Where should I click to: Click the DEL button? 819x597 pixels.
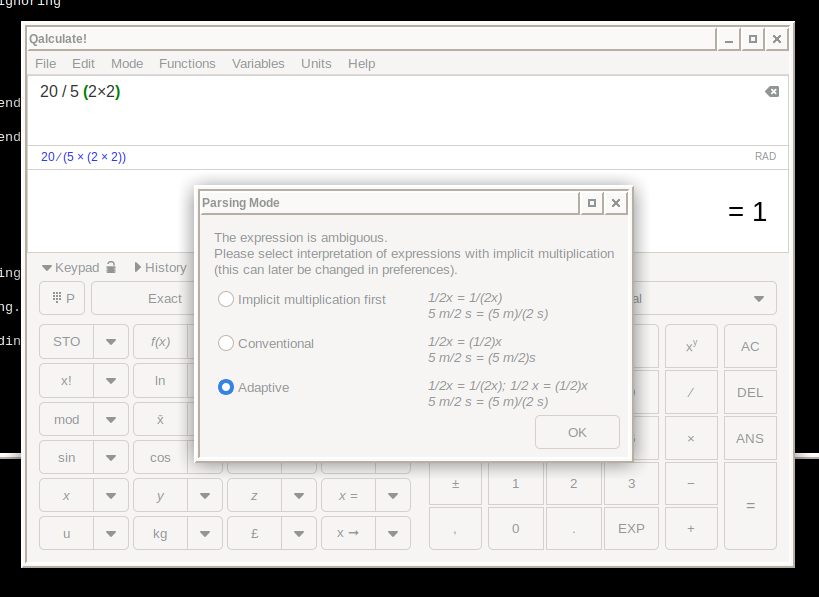point(750,392)
